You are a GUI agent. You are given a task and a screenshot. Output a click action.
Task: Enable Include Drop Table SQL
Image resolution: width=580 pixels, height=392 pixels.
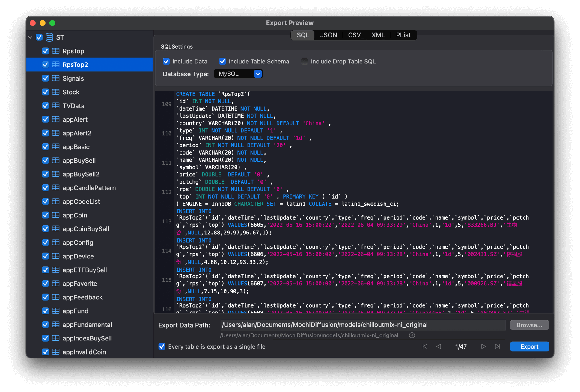click(305, 61)
